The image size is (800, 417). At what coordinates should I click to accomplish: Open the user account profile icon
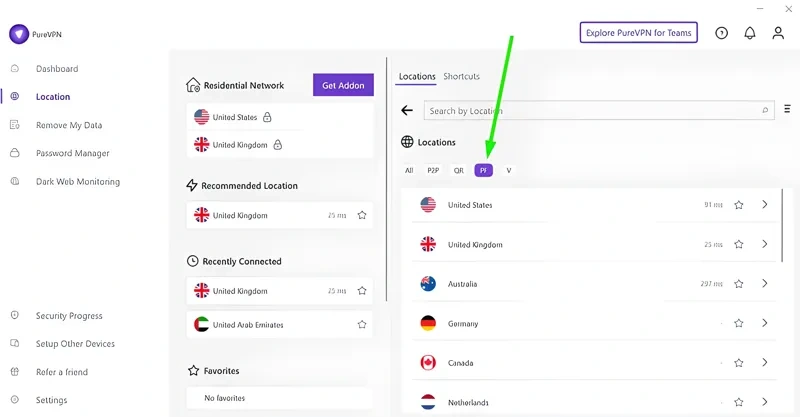[778, 33]
